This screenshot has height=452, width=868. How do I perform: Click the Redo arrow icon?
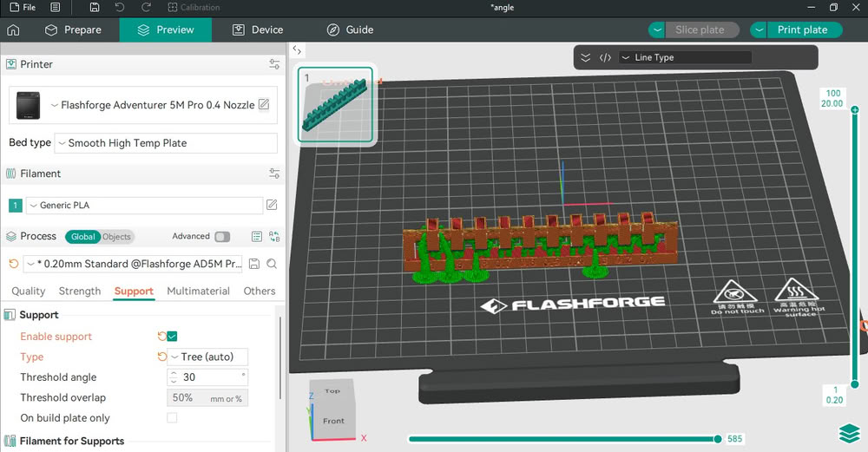pyautogui.click(x=146, y=7)
